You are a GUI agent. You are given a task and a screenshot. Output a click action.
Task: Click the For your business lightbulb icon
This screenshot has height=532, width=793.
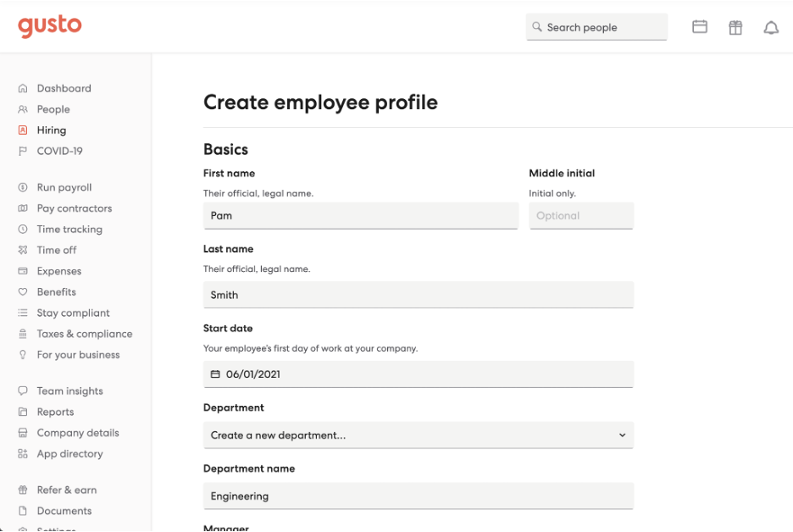click(23, 354)
